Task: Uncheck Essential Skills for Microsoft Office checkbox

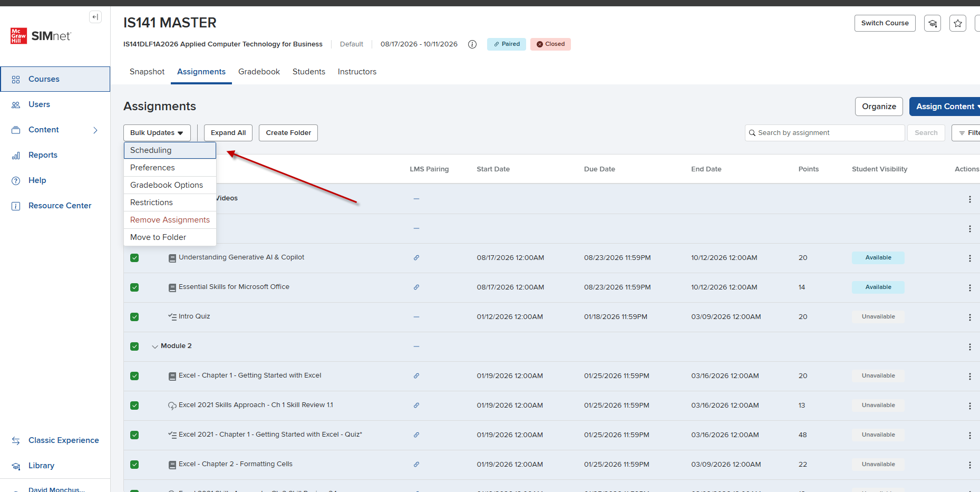Action: (x=134, y=287)
